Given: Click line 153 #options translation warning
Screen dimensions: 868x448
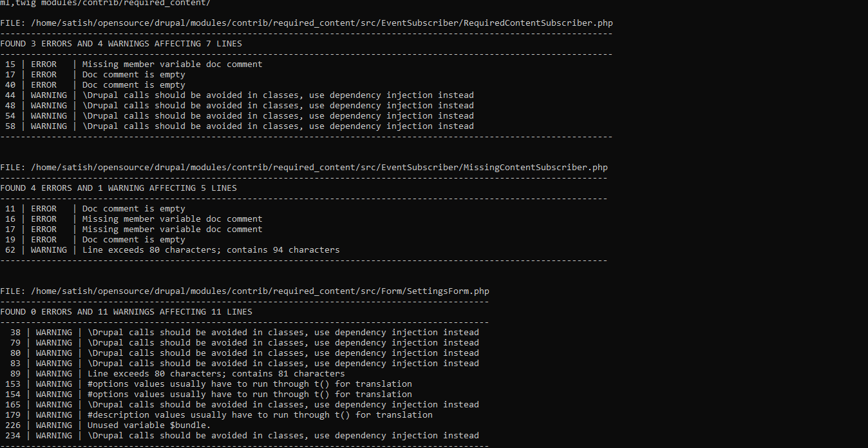Looking at the screenshot, I should point(209,384).
